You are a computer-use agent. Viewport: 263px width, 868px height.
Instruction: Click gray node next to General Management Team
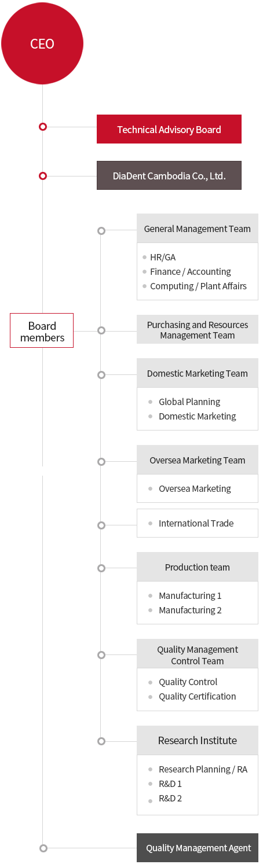(x=101, y=230)
